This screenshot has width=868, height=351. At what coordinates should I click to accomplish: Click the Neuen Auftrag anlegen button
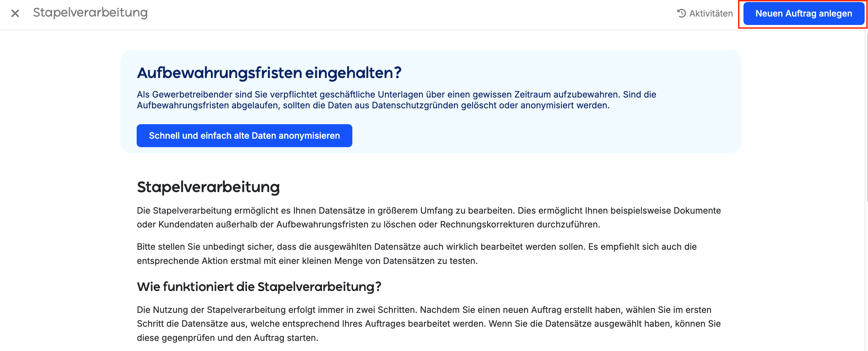804,13
